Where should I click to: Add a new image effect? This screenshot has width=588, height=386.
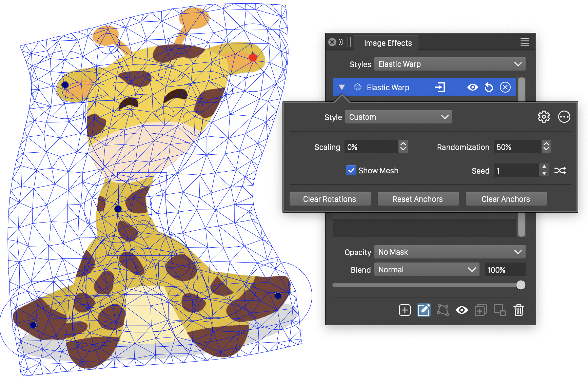click(x=405, y=310)
